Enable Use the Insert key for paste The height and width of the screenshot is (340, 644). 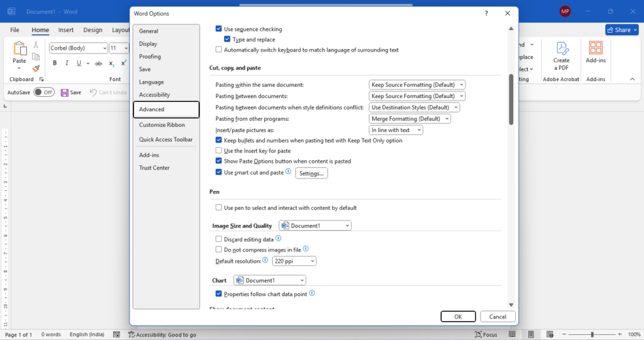pyautogui.click(x=218, y=151)
